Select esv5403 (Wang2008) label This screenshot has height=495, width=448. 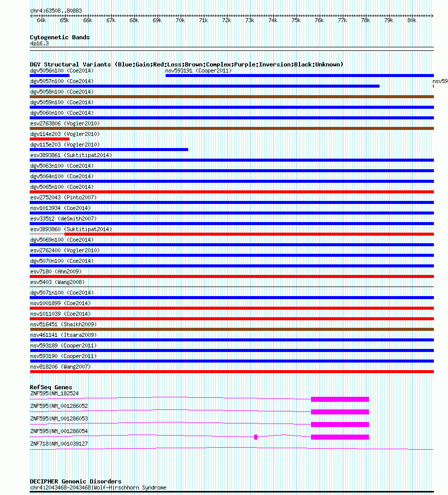tap(57, 282)
